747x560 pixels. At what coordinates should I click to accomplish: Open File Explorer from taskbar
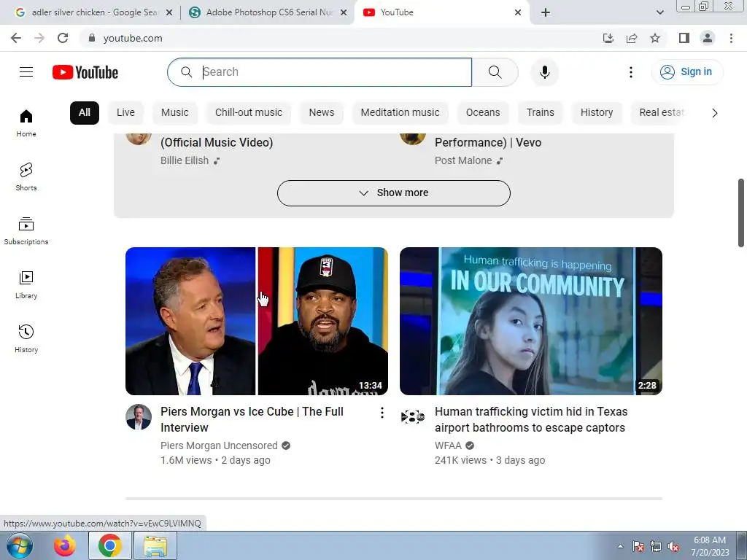155,545
